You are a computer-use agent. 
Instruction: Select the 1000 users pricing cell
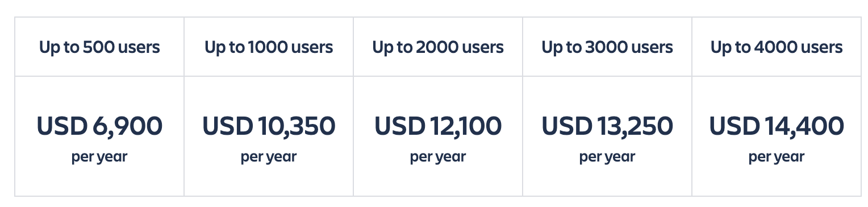269,136
